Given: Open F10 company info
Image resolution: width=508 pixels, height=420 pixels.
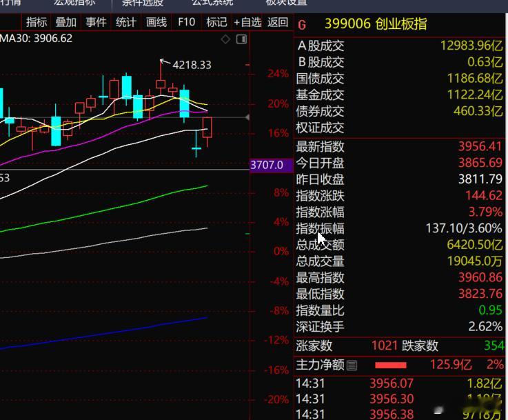Looking at the screenshot, I should (x=186, y=22).
